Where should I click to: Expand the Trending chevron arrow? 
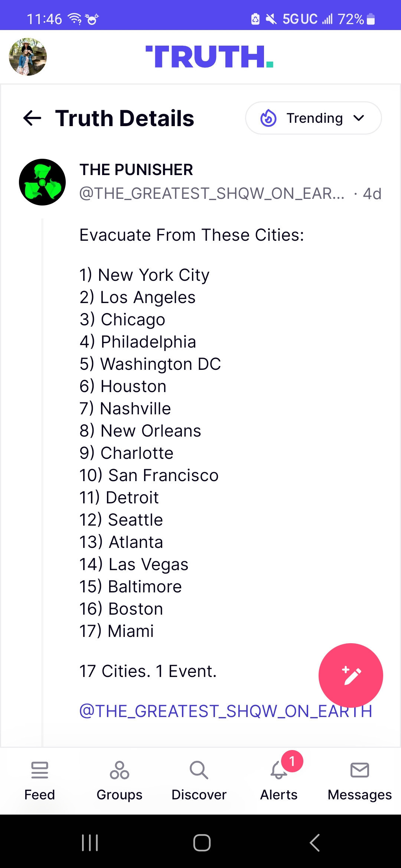[x=359, y=118]
